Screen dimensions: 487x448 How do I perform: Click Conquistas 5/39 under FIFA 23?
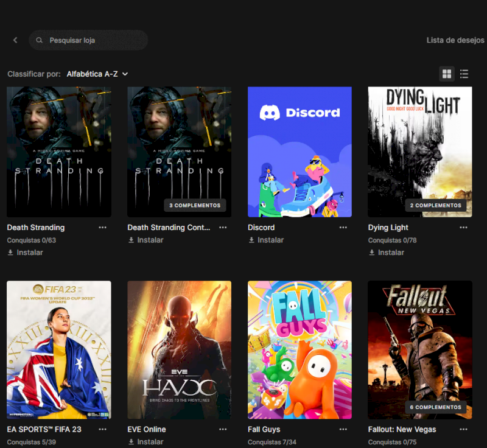tap(32, 442)
